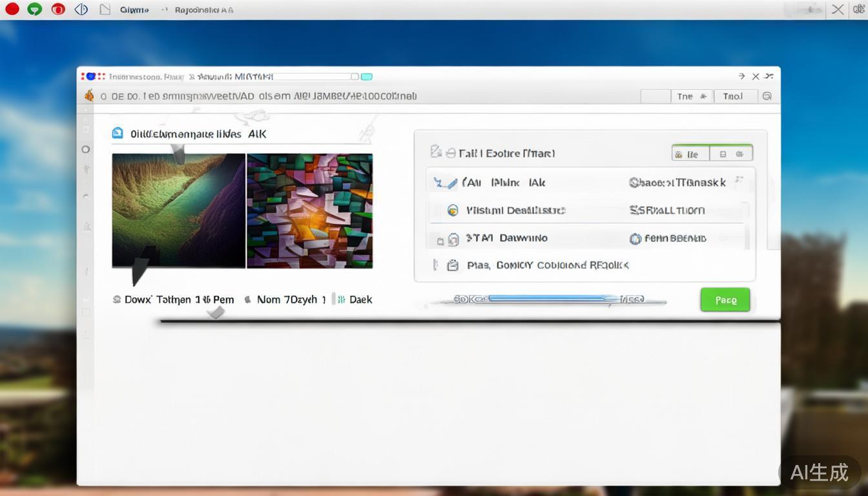The width and height of the screenshot is (868, 496).
Task: Open the 'Tne' dropdown in the toolbar
Action: [x=692, y=96]
